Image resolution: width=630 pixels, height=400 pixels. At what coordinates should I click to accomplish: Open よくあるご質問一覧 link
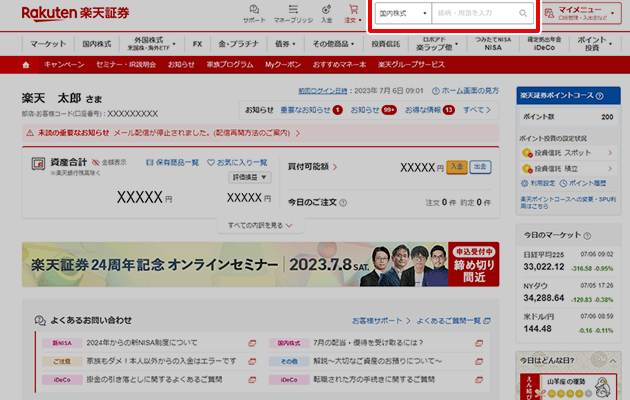[x=453, y=320]
